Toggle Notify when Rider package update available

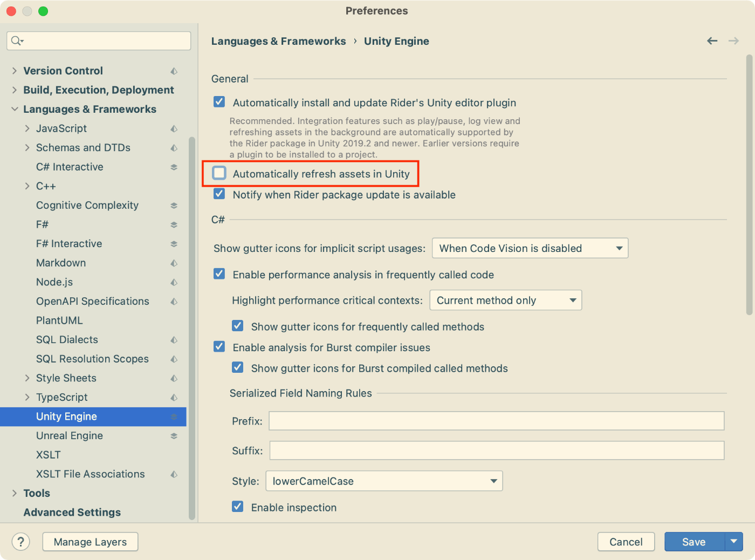(219, 194)
